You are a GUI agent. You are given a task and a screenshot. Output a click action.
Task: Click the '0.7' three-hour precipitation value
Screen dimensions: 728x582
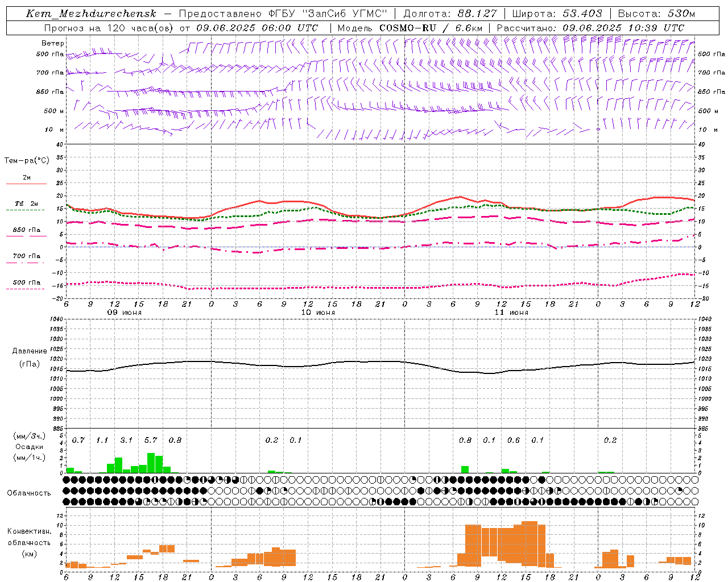coord(78,440)
